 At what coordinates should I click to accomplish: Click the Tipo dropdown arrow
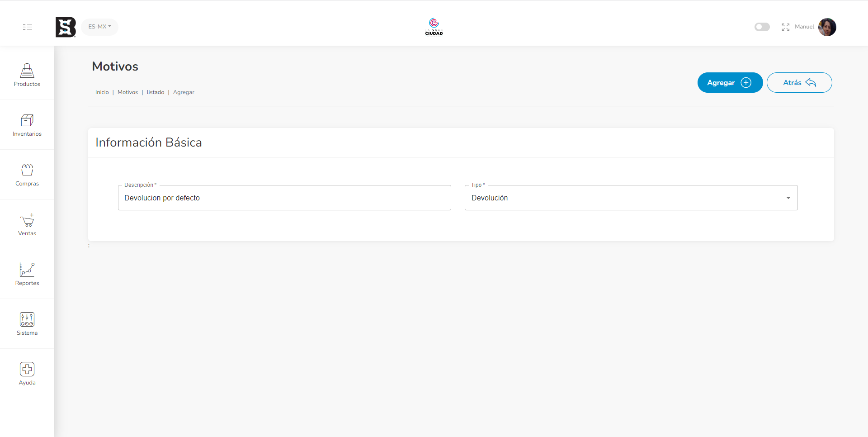tap(788, 198)
